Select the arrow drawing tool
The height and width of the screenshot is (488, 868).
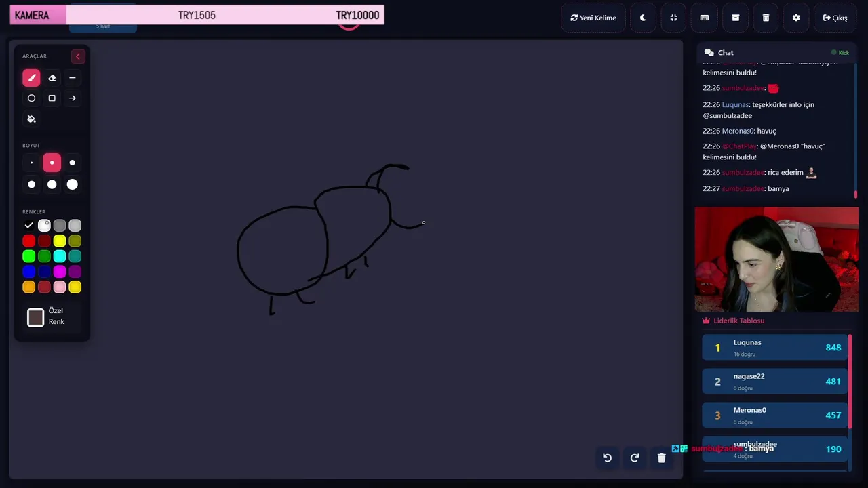click(x=73, y=98)
